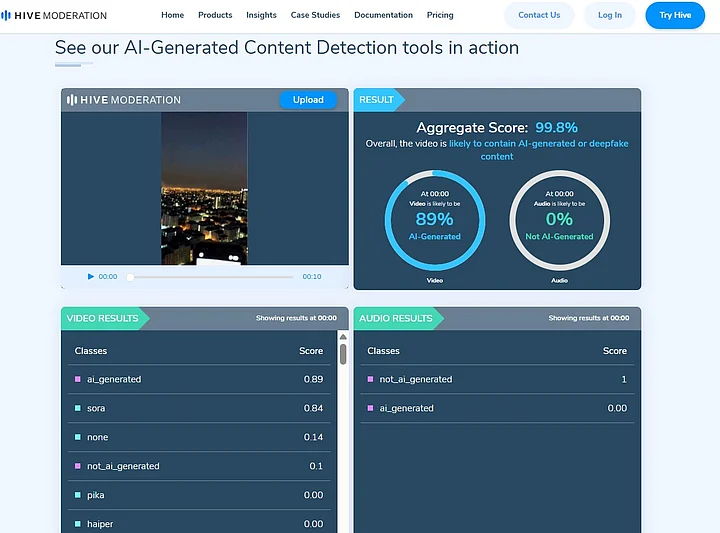Click the audio not_ai_generated color marker

pyautogui.click(x=370, y=379)
